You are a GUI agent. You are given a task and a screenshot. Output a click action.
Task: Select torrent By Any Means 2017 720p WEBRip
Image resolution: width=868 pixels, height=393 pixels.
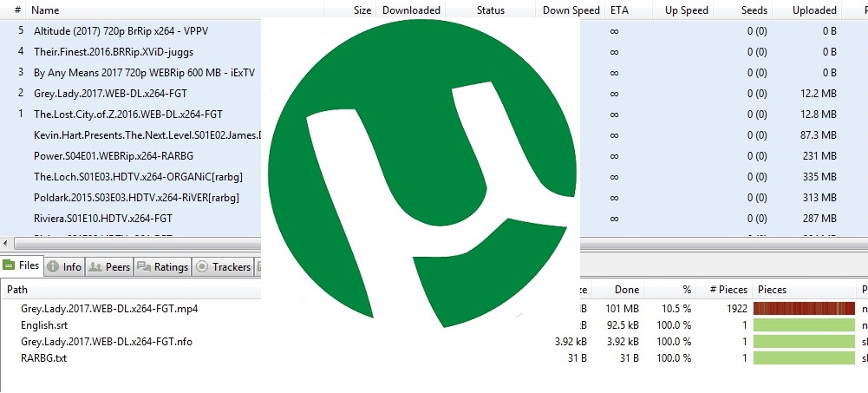pyautogui.click(x=144, y=73)
